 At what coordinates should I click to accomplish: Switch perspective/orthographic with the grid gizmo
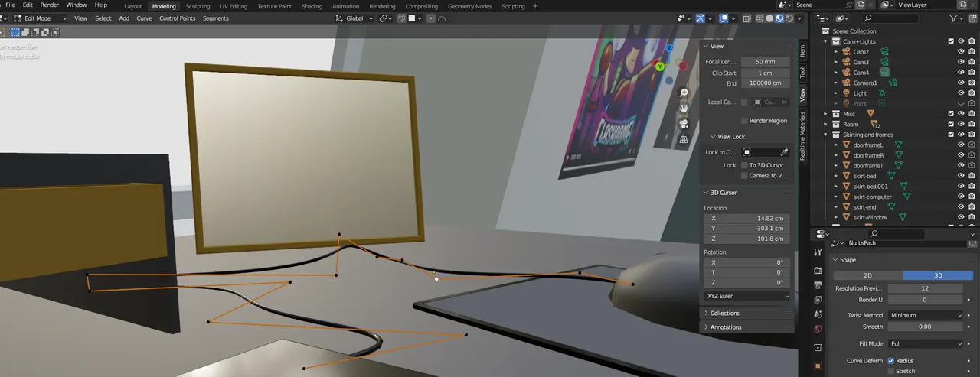tap(684, 140)
